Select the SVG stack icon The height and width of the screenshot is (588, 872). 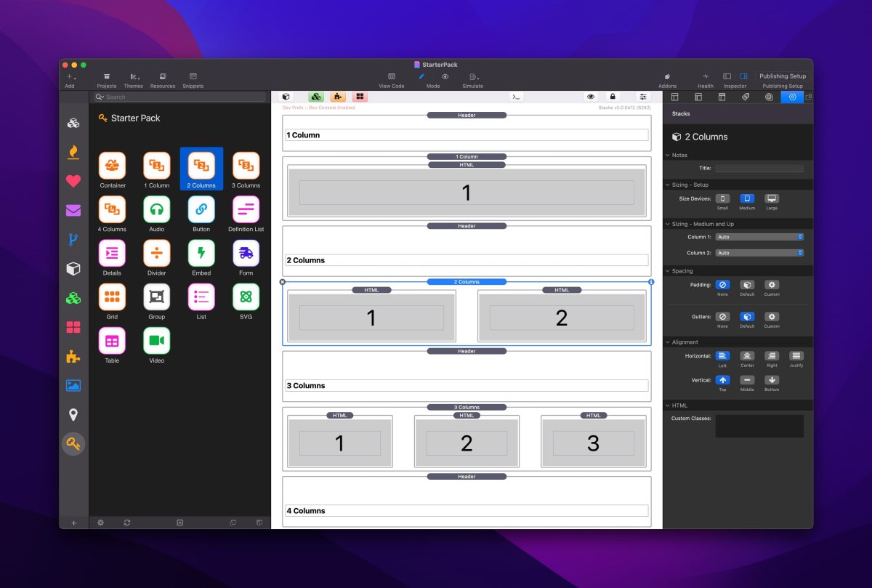pyautogui.click(x=246, y=297)
